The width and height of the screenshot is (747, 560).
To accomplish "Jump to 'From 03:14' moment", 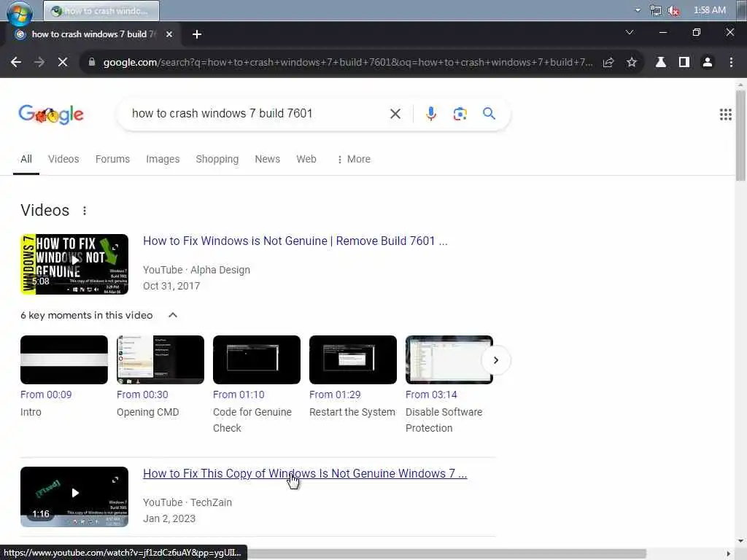I will tap(431, 394).
